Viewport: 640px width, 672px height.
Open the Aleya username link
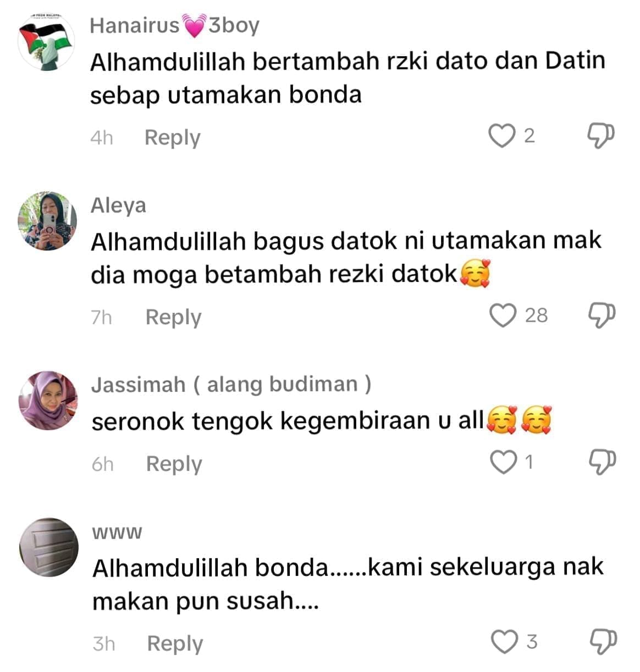tap(118, 206)
